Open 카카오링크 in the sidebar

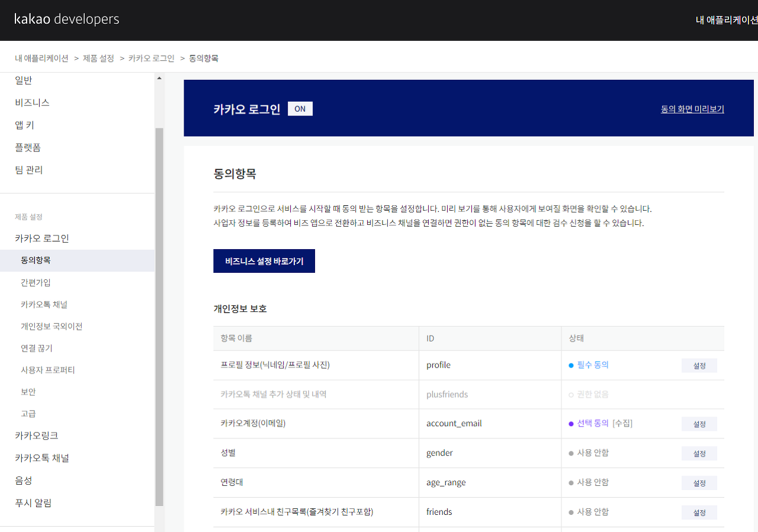[x=37, y=436]
